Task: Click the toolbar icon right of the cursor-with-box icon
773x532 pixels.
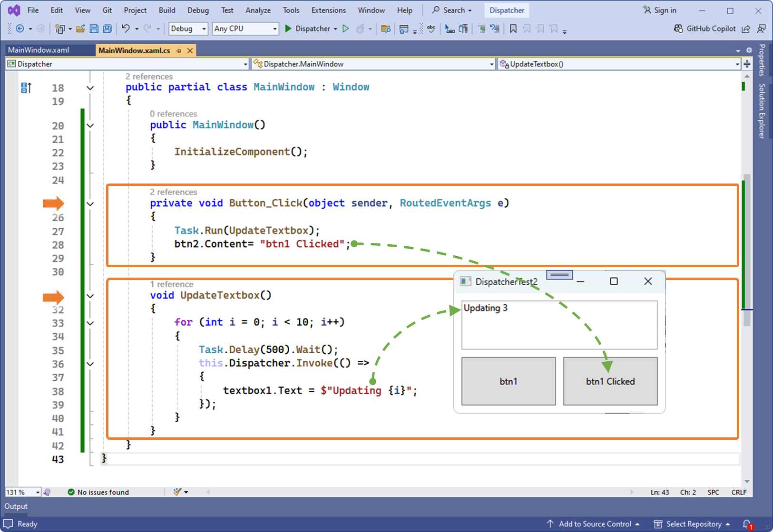Action: [463, 29]
